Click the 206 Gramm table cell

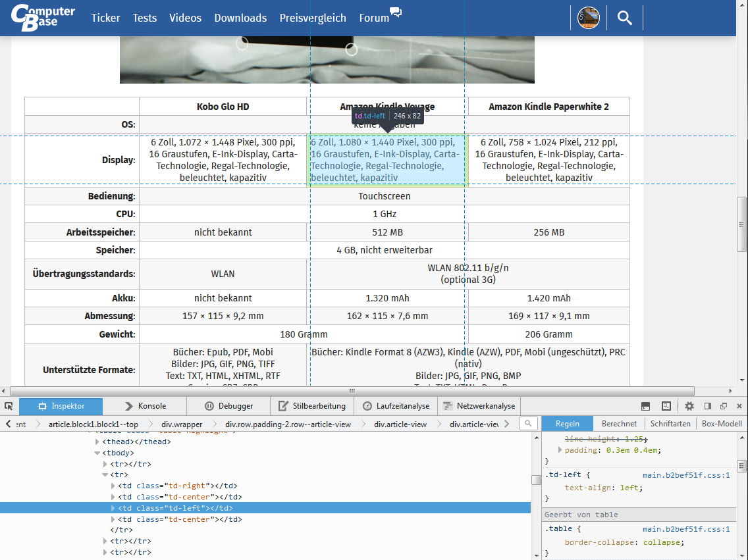548,334
